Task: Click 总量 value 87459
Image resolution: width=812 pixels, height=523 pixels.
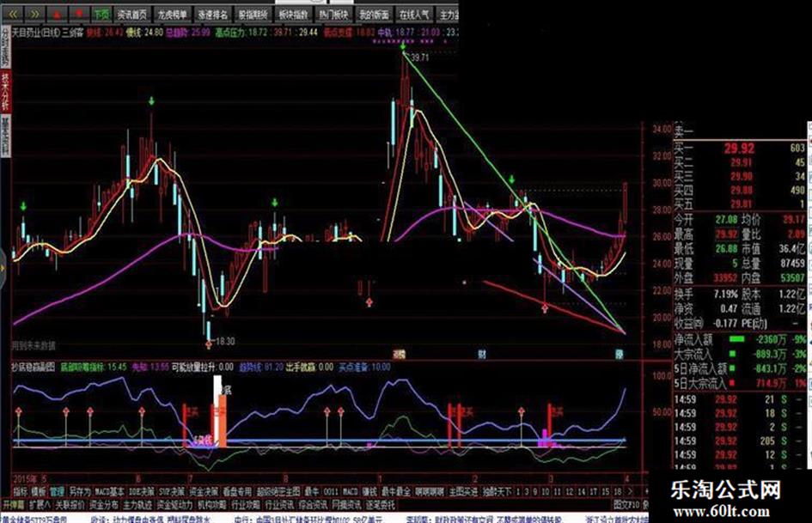Action: pyautogui.click(x=792, y=263)
